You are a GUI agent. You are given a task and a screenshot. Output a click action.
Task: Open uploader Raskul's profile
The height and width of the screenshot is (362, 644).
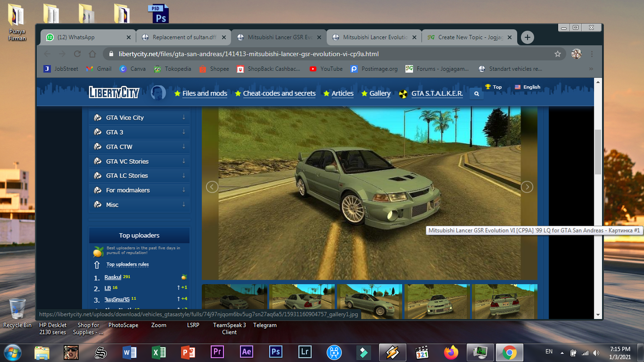[x=113, y=278]
